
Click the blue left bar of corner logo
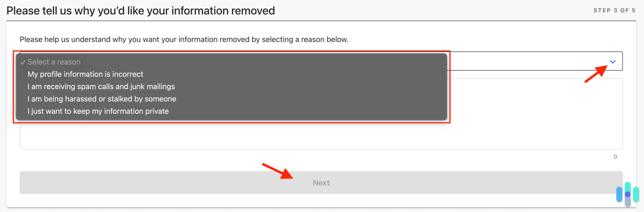pyautogui.click(x=619, y=194)
